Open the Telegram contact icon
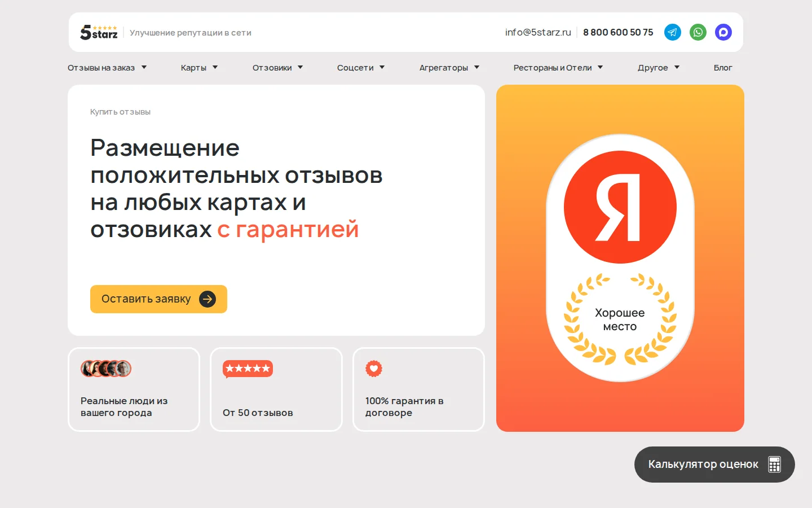This screenshot has width=812, height=508. 672,32
